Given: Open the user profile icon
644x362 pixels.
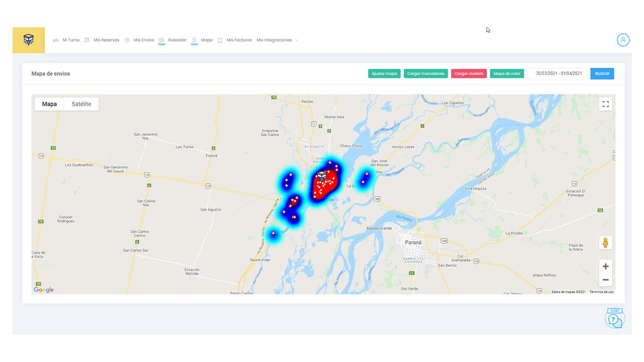Looking at the screenshot, I should [623, 40].
